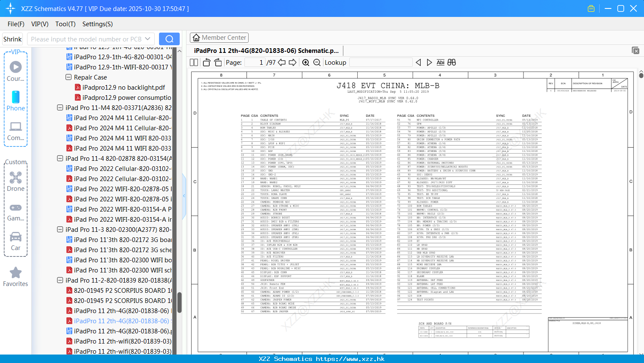Click the Lookup text field

click(x=381, y=62)
